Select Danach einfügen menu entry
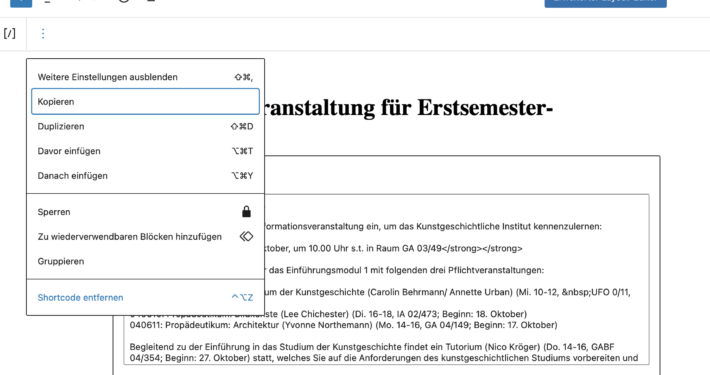Screen dimensions: 710x375 [x=145, y=176]
